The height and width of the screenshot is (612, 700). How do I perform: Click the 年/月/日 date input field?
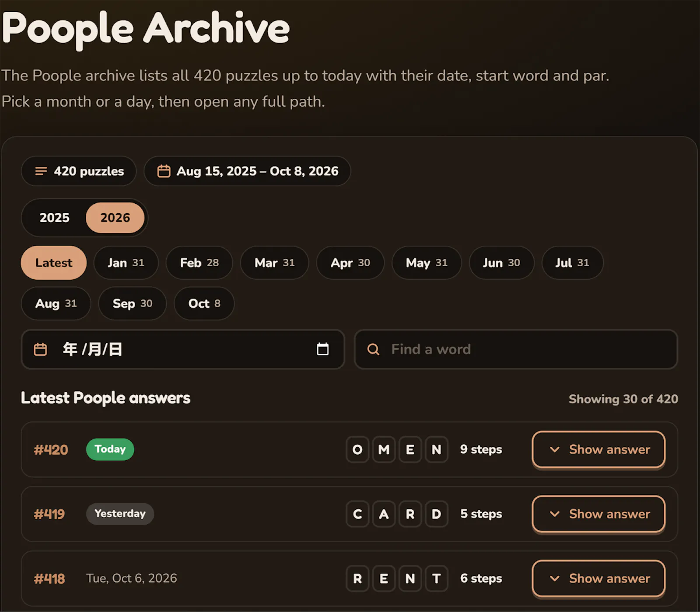(183, 349)
